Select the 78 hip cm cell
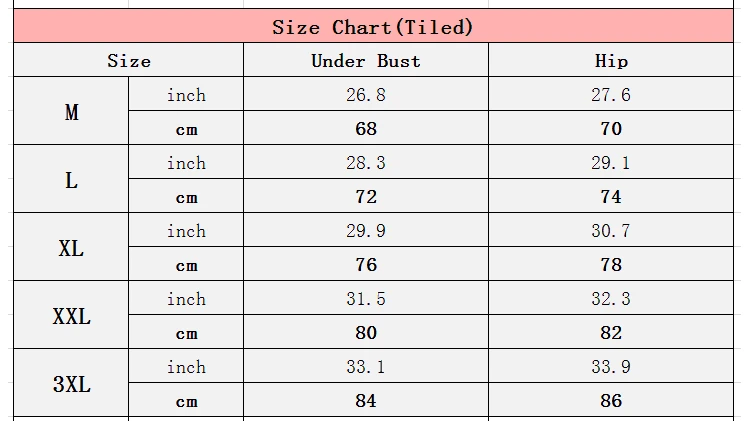The image size is (750, 421). point(611,264)
